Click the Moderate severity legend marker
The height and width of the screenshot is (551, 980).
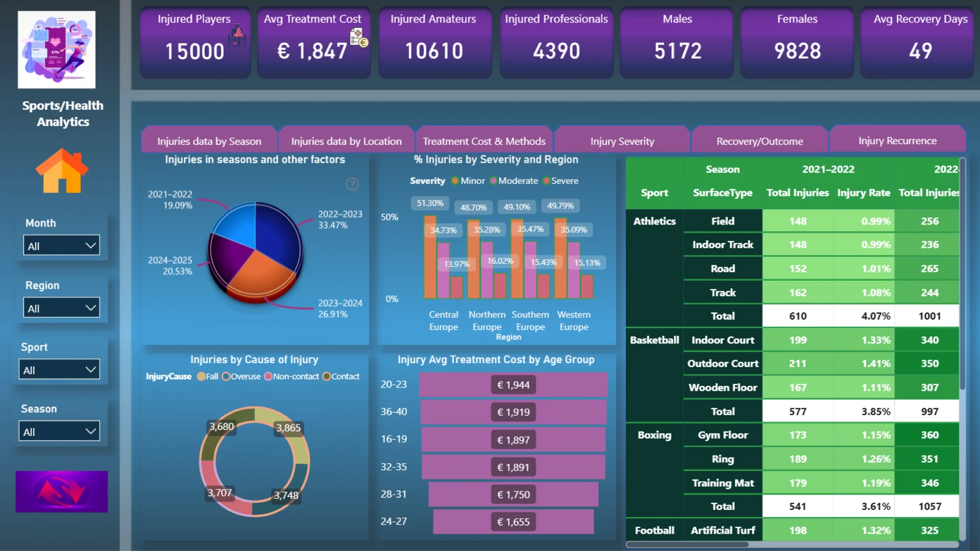[x=493, y=181]
